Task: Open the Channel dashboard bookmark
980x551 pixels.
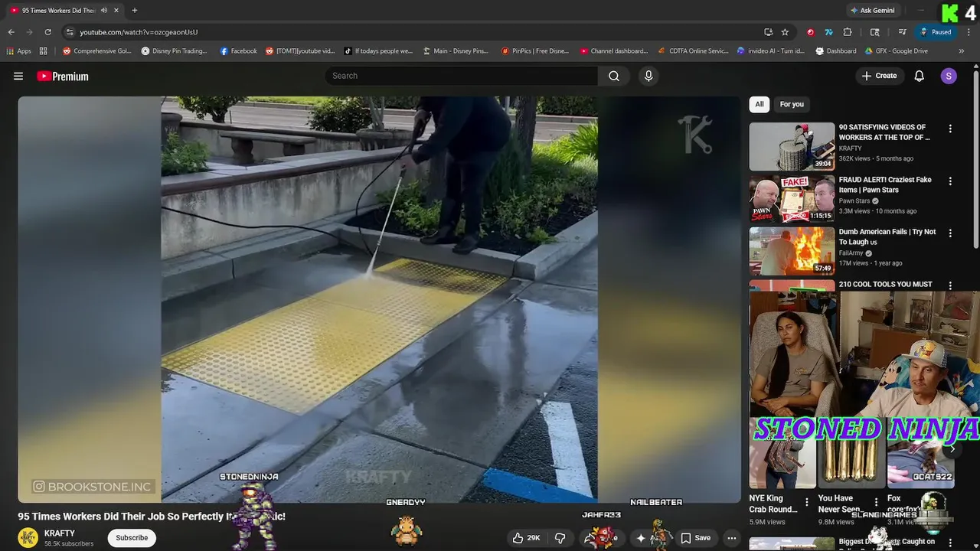Action: pos(613,51)
